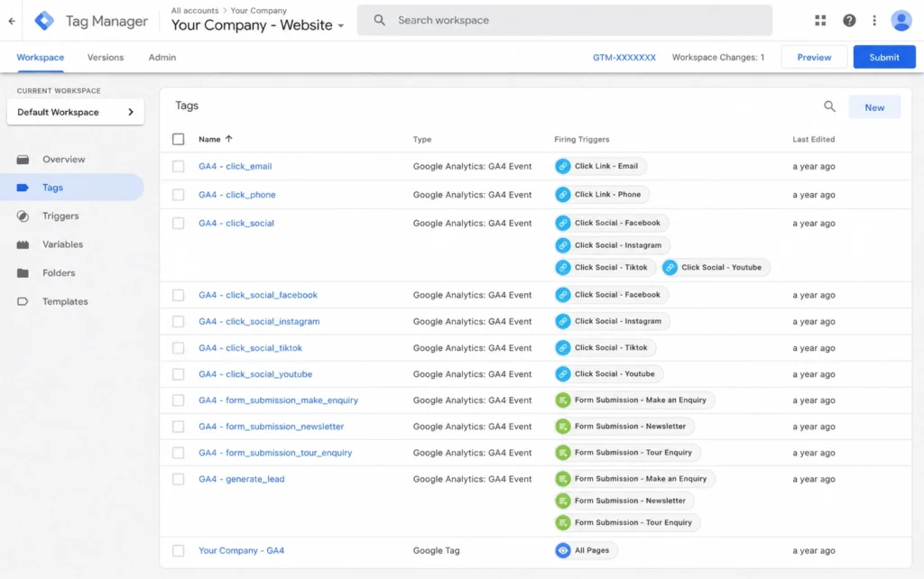Click Click Social - Tiktok icon in click_social_tiktok row
Screen dimensions: 924x579
[563, 347]
